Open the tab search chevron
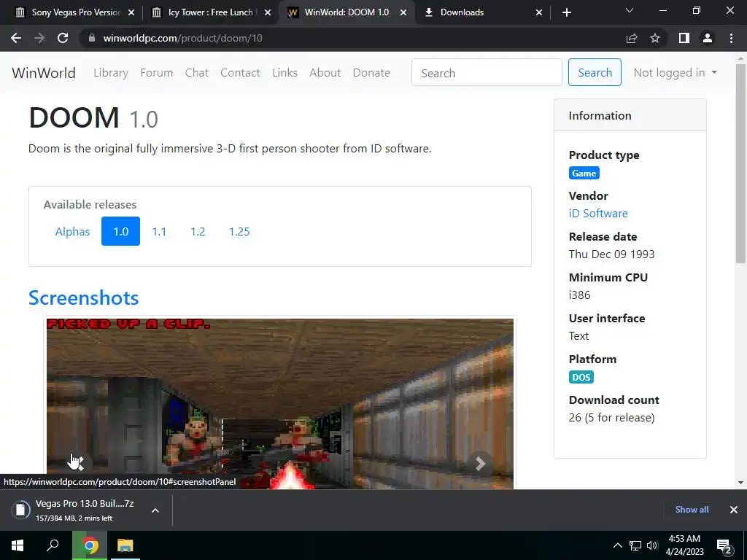Screen dimensions: 747x560 pos(630,10)
